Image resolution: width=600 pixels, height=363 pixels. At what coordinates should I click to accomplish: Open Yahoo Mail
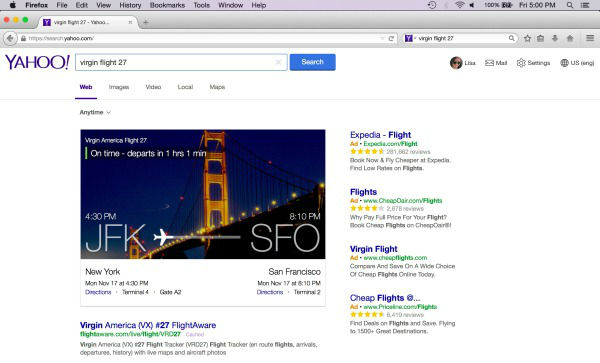point(496,63)
